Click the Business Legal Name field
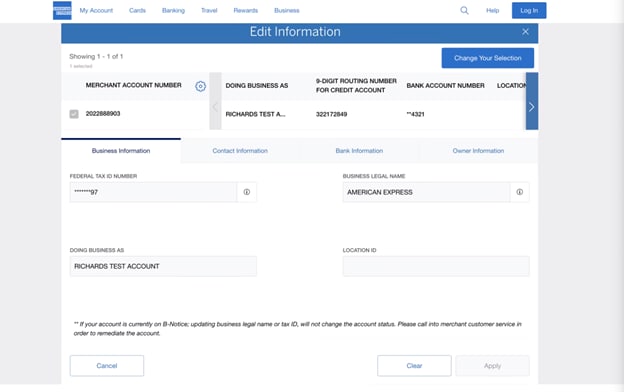 (x=426, y=192)
